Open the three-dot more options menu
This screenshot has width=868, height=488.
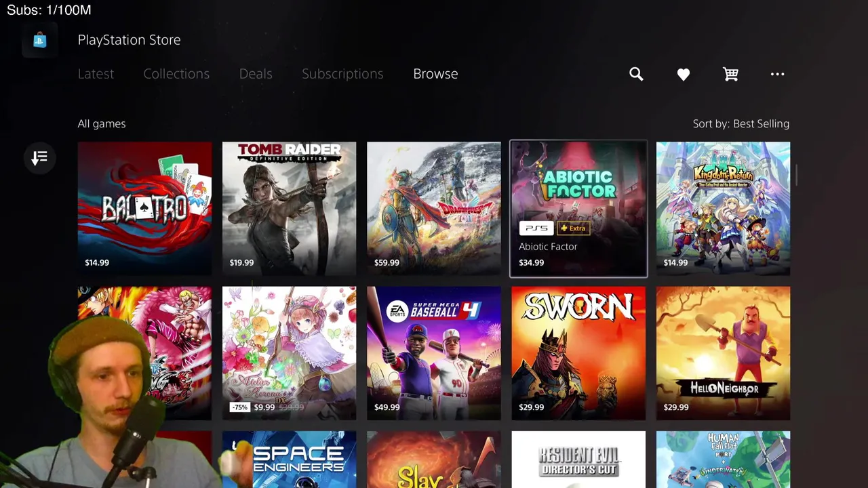[x=777, y=74]
